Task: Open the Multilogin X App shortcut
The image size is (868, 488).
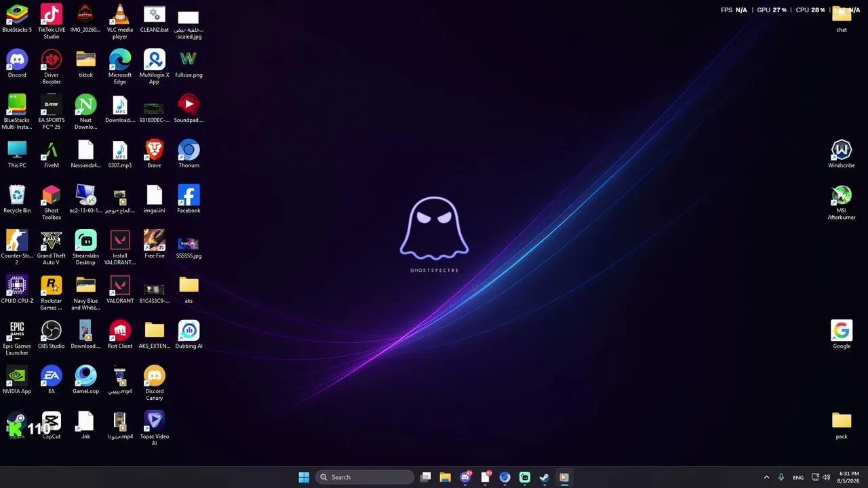Action: tap(155, 67)
